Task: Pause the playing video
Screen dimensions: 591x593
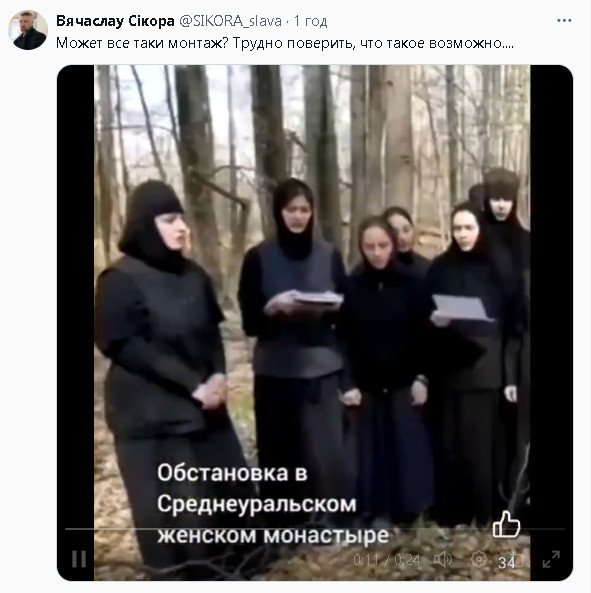Action: point(79,559)
